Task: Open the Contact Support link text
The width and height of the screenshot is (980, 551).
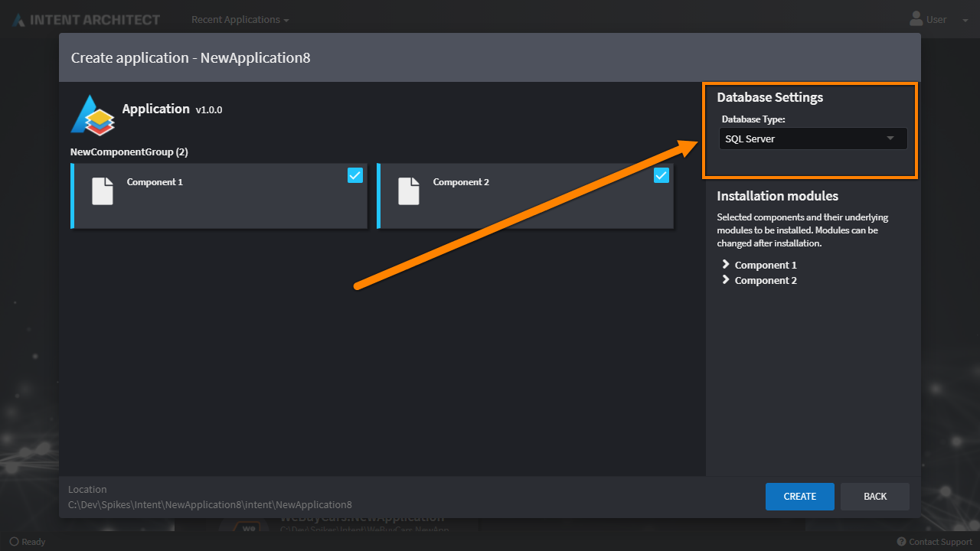Action: tap(940, 542)
